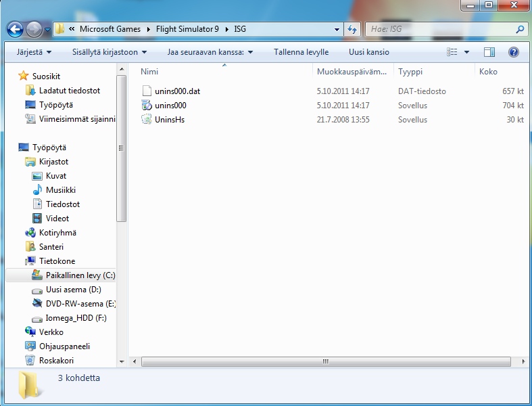Sort by Muokkauspäivämäärä column header

click(x=353, y=71)
